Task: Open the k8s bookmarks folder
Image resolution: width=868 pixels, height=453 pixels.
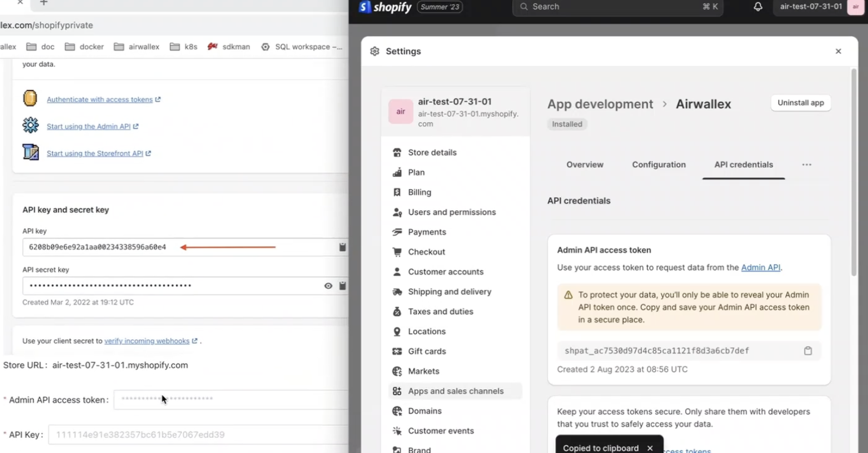Action: tap(183, 47)
